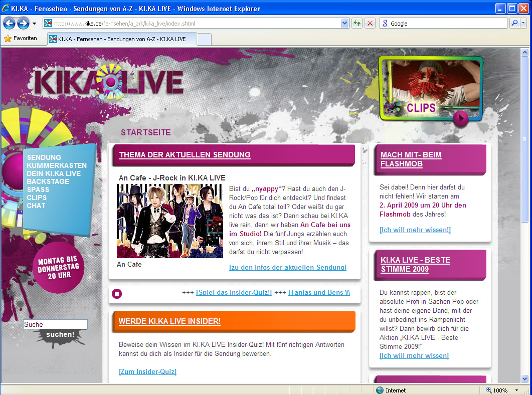Screen dimensions: 532x395
Task: Open SENDUNG in the blue menu
Action: (x=44, y=157)
